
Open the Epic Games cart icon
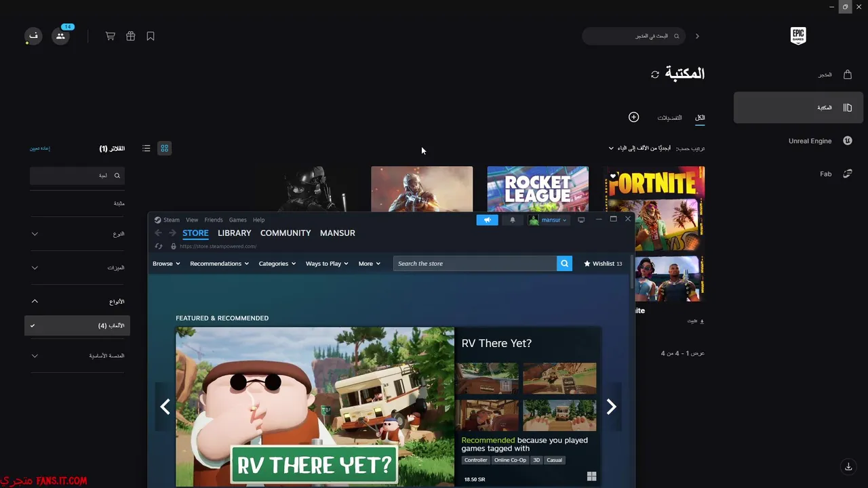pos(110,36)
